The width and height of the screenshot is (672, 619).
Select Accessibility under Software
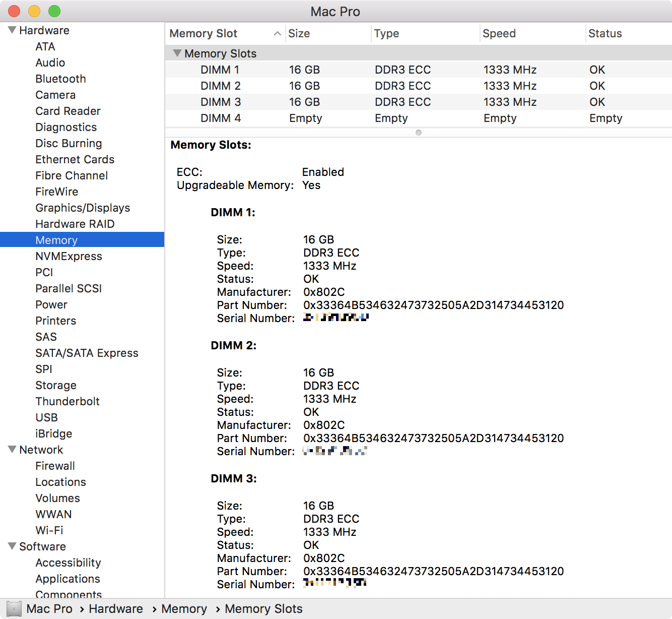point(68,563)
